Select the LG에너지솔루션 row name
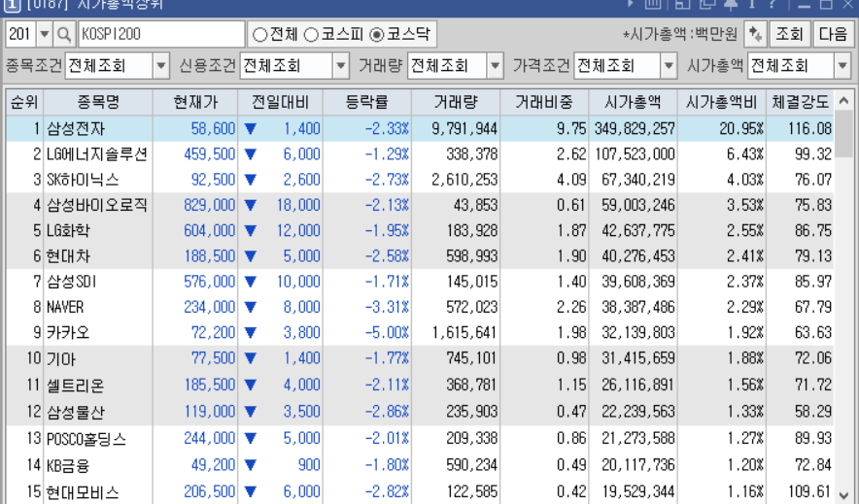 tap(97, 154)
